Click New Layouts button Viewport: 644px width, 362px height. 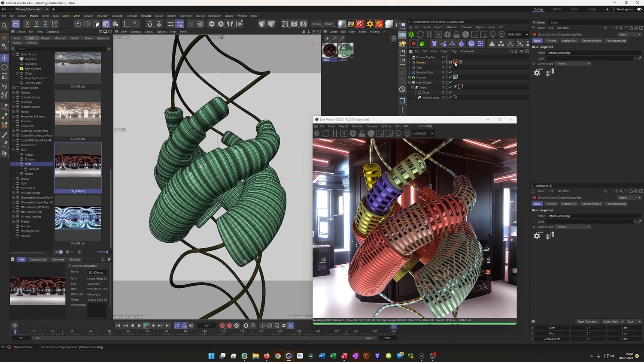point(625,9)
